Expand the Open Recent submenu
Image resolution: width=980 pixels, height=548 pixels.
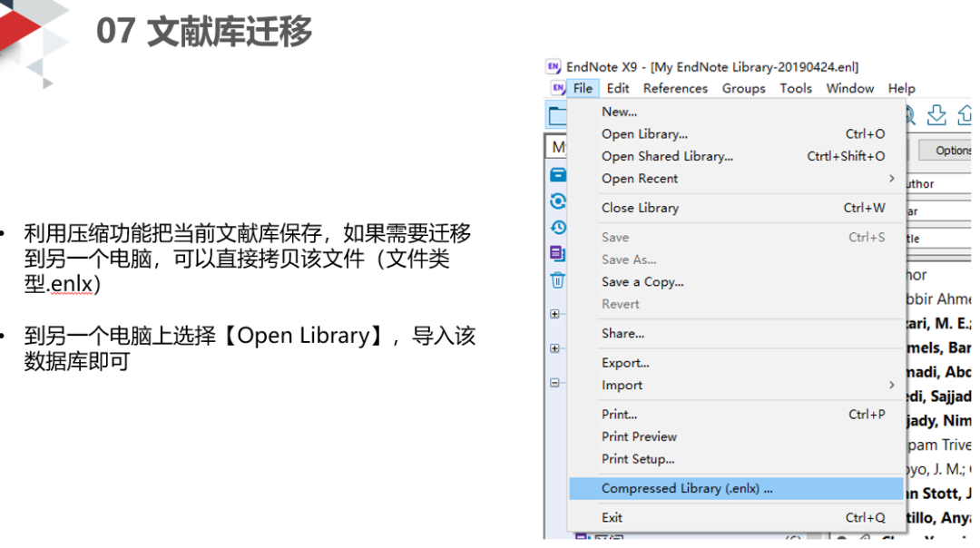point(736,179)
